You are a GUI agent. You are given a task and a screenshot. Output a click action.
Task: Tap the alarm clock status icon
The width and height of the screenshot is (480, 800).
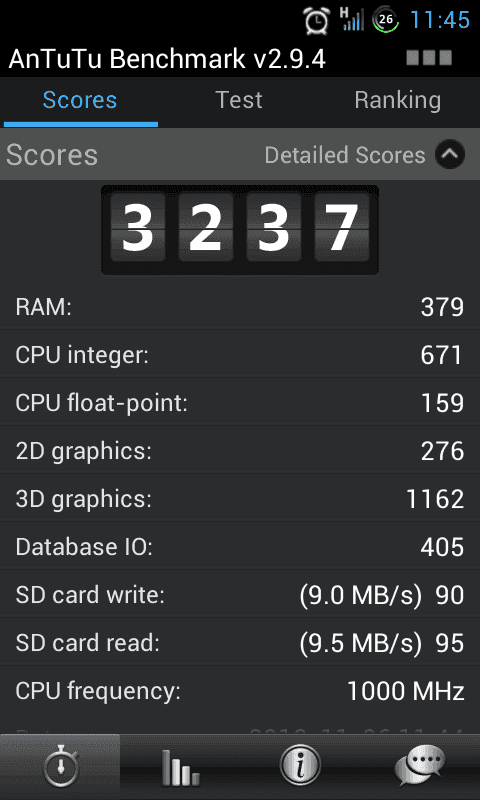pos(317,20)
